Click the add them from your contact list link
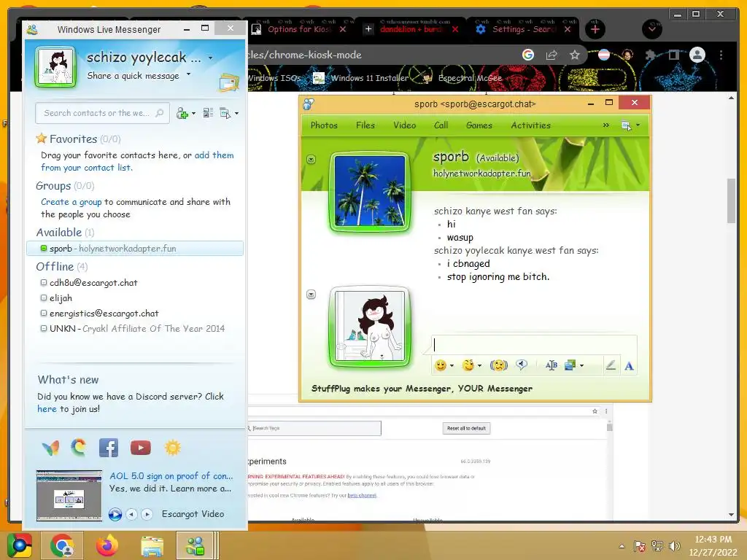 [x=137, y=161]
